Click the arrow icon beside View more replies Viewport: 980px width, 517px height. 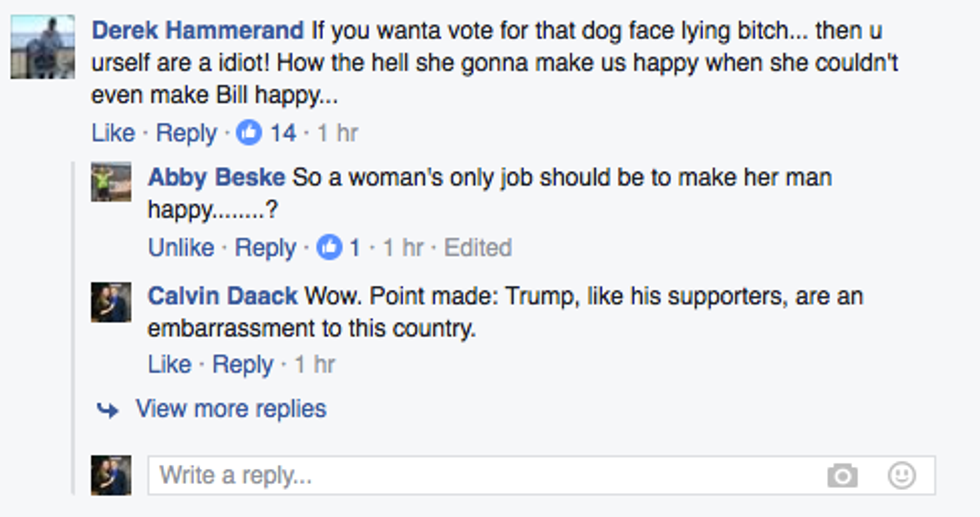(x=108, y=410)
